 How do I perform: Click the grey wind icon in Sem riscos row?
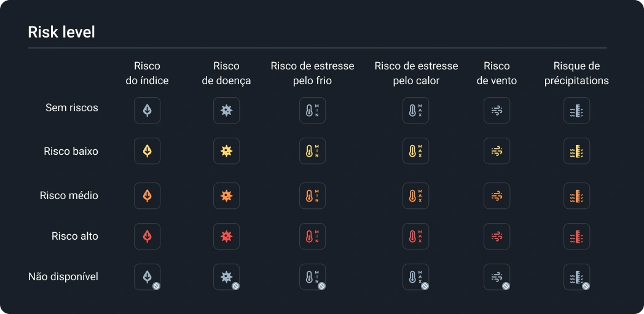(x=497, y=111)
